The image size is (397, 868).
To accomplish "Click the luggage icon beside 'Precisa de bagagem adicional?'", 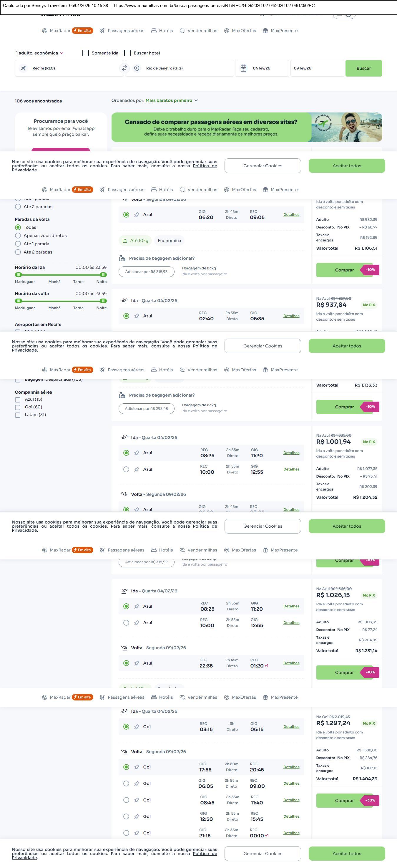I will [122, 259].
